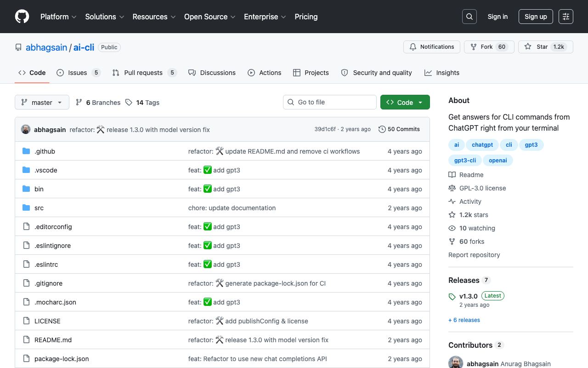
Task: Switch to the Pull requests tab
Action: coord(144,73)
